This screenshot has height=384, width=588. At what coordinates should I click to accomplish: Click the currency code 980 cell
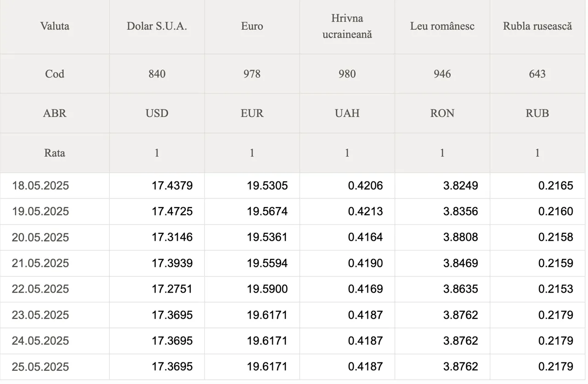[x=347, y=74]
